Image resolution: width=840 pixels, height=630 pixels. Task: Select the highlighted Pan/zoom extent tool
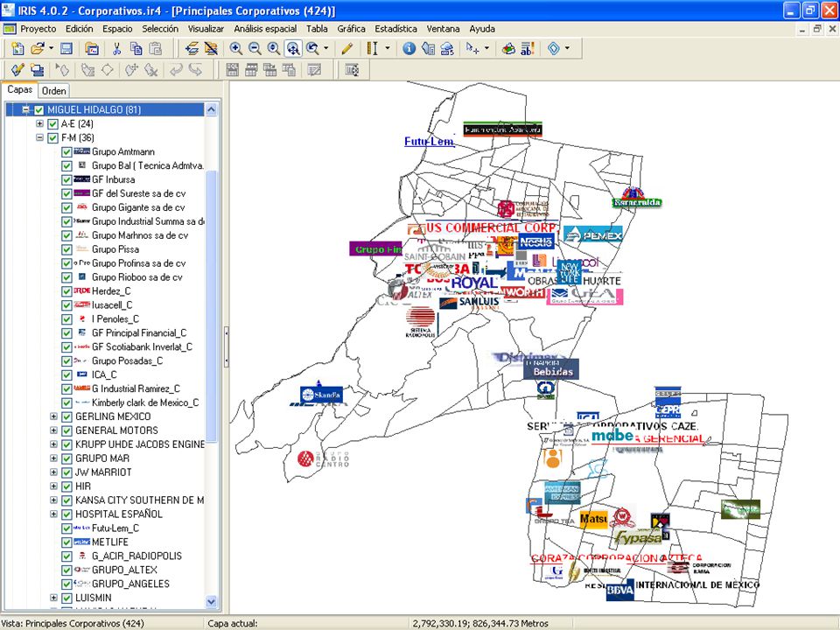click(x=293, y=49)
